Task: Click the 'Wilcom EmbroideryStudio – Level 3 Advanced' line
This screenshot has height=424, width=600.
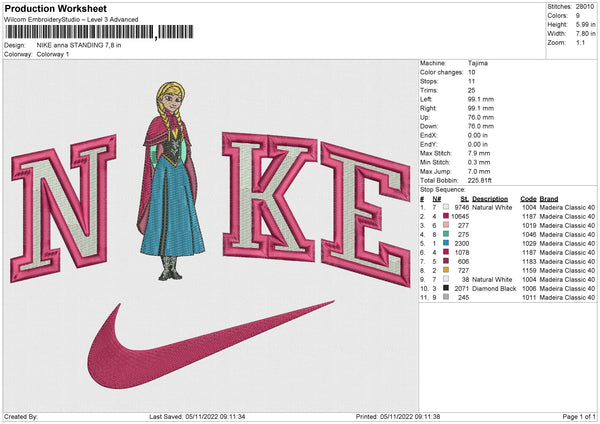Action: click(71, 20)
